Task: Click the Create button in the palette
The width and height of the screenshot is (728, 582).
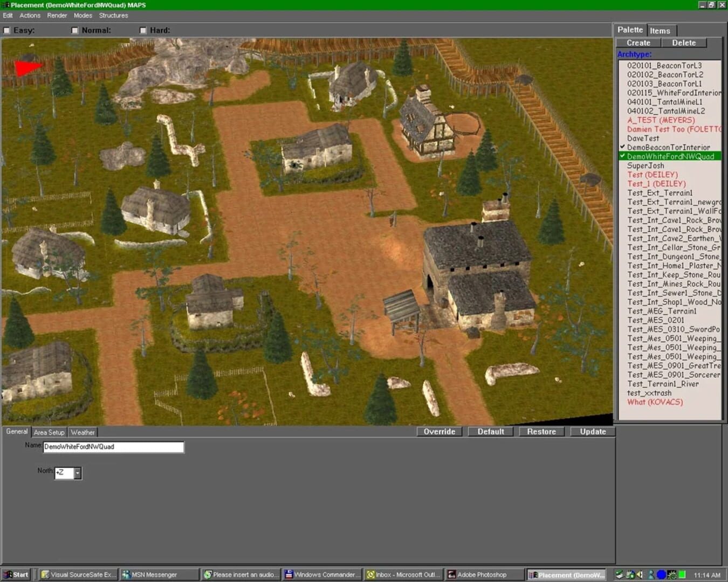Action: [x=638, y=43]
